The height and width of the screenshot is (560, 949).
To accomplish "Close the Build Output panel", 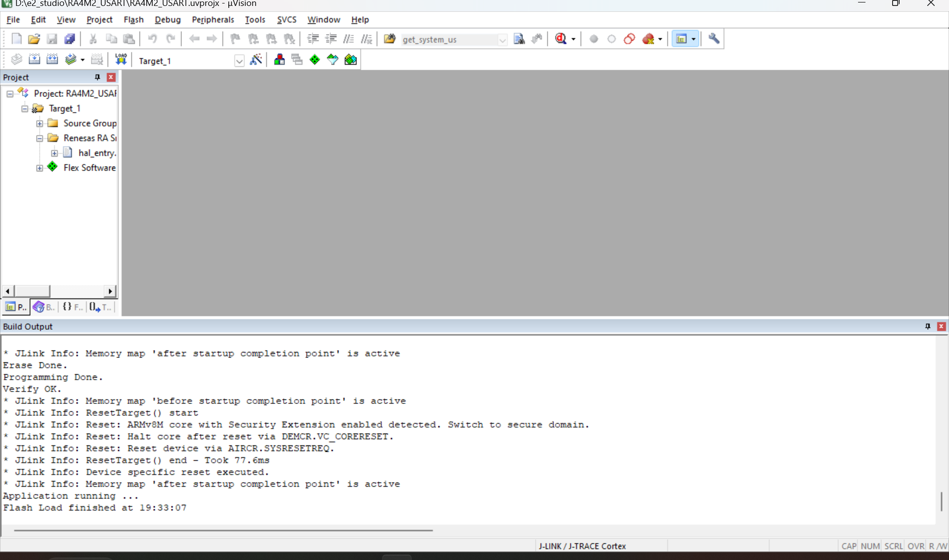I will (942, 326).
